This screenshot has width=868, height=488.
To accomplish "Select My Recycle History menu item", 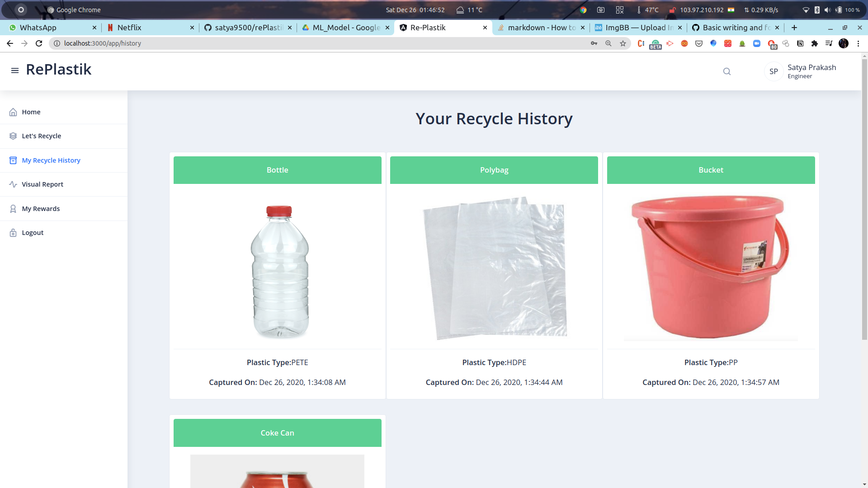I will coord(51,160).
